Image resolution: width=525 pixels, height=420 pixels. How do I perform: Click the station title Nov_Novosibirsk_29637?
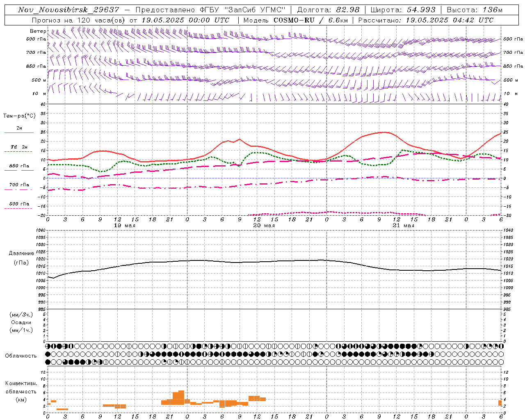point(68,10)
